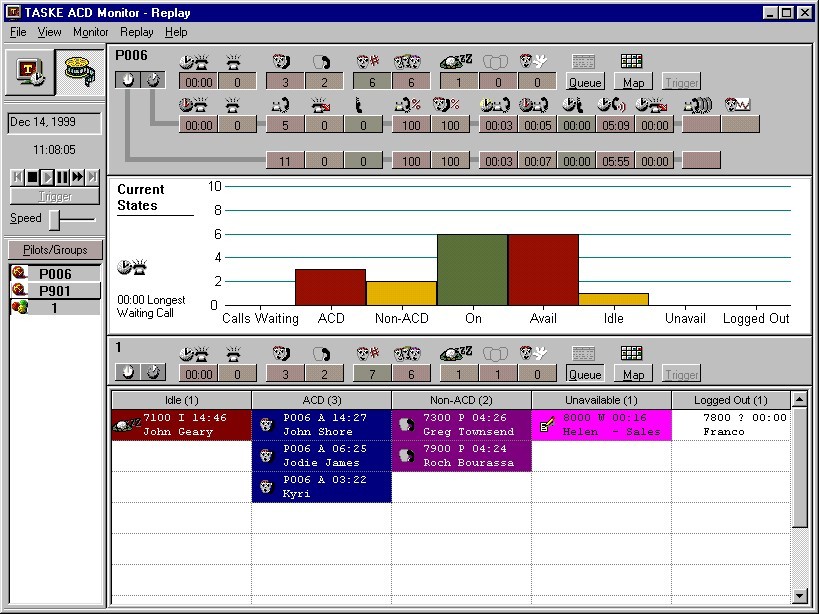
Task: Toggle first clock button in P006 panel
Action: tap(128, 80)
